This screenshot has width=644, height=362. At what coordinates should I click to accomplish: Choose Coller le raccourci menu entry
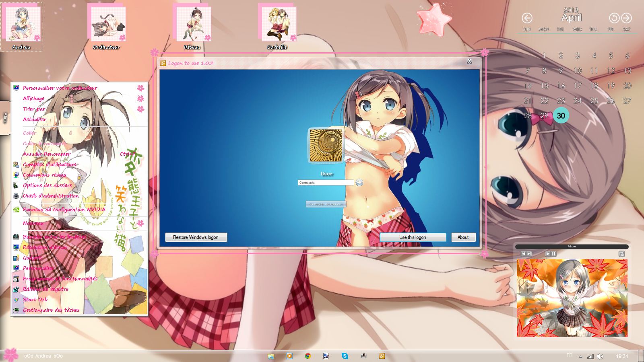pyautogui.click(x=80, y=143)
